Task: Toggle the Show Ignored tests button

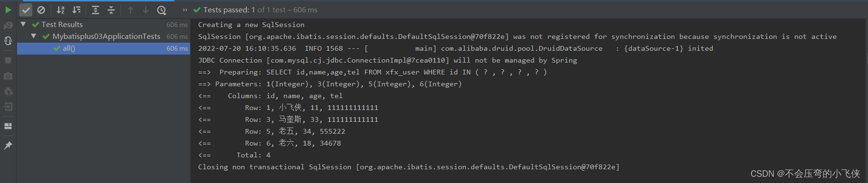Action: click(x=41, y=10)
